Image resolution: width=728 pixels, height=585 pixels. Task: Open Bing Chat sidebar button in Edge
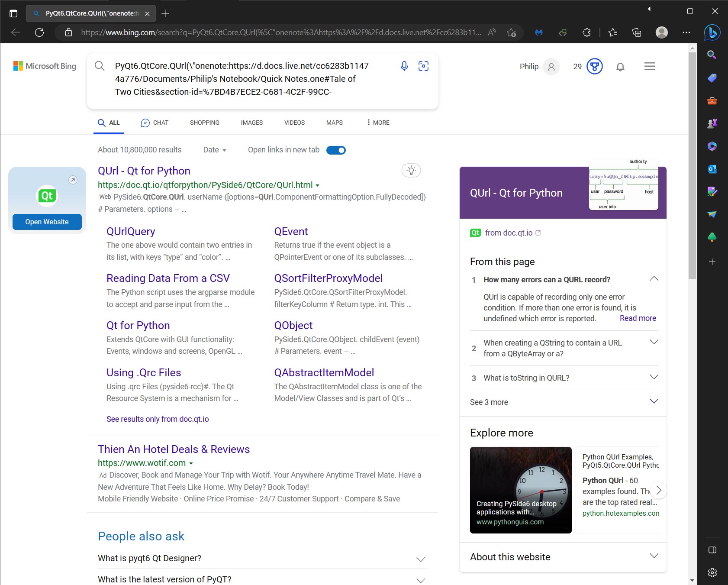[x=712, y=32]
